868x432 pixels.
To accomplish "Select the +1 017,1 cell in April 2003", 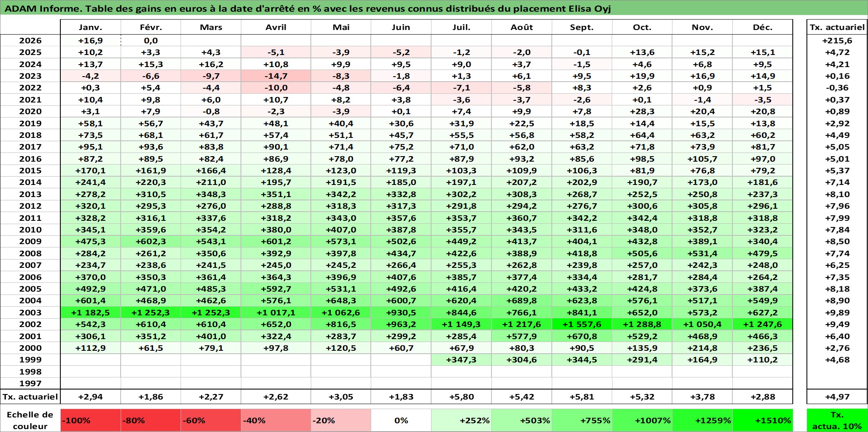I will (276, 312).
